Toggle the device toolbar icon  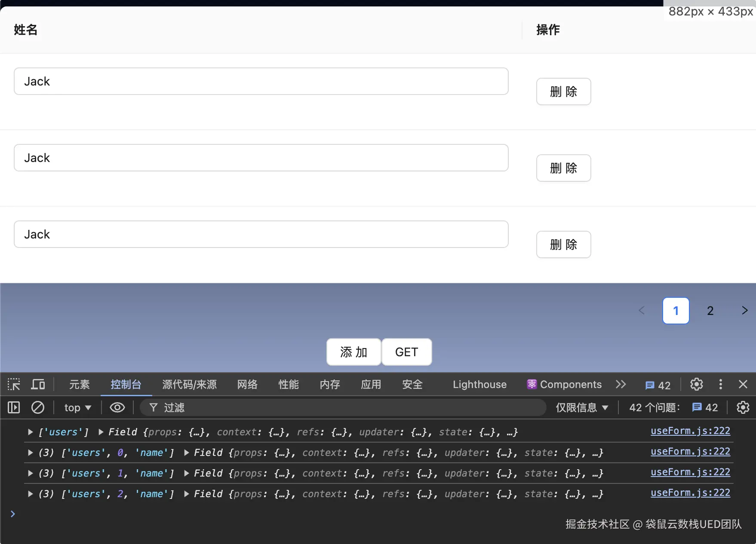(x=38, y=384)
